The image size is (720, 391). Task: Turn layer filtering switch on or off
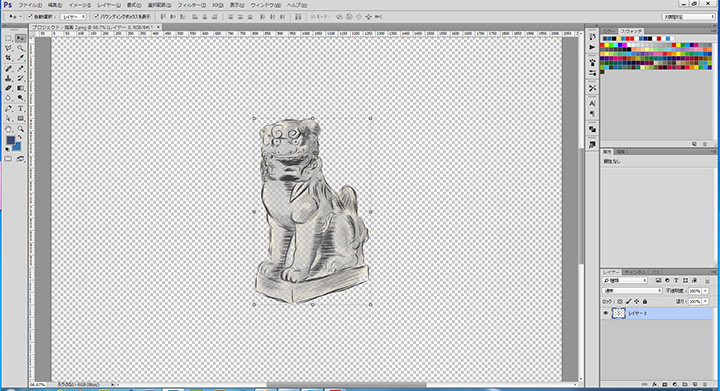pyautogui.click(x=707, y=280)
